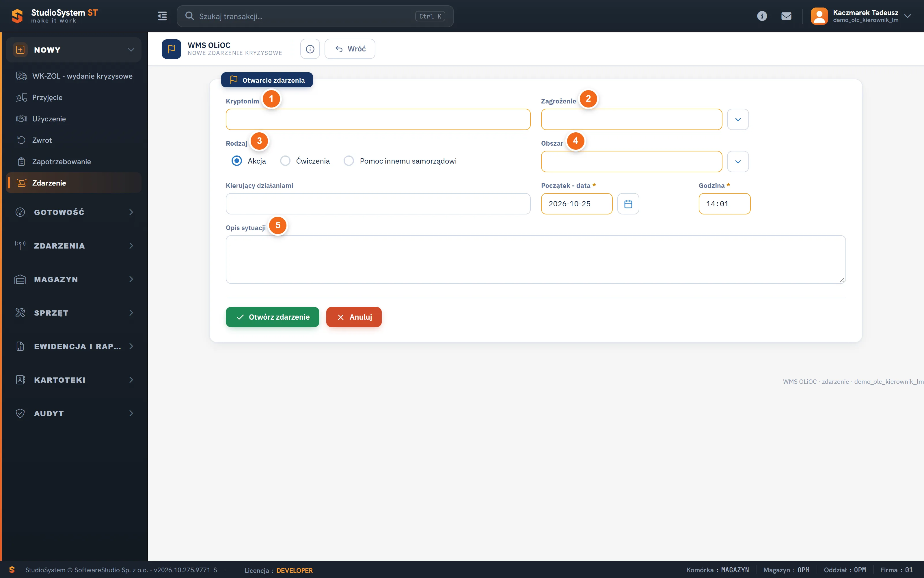Click the user avatar icon
Viewport: 924px width, 578px height.
pos(819,16)
